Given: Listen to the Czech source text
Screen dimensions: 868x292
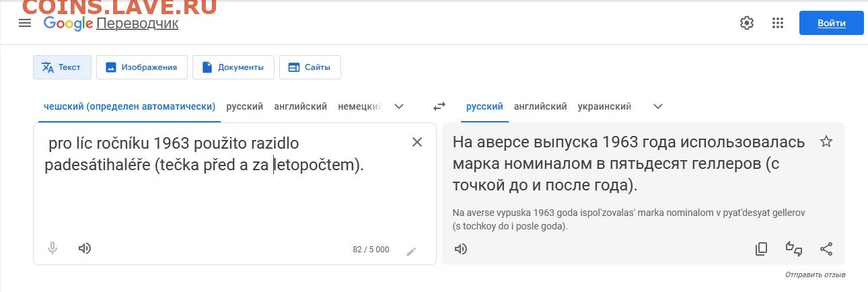Looking at the screenshot, I should click(x=85, y=248).
